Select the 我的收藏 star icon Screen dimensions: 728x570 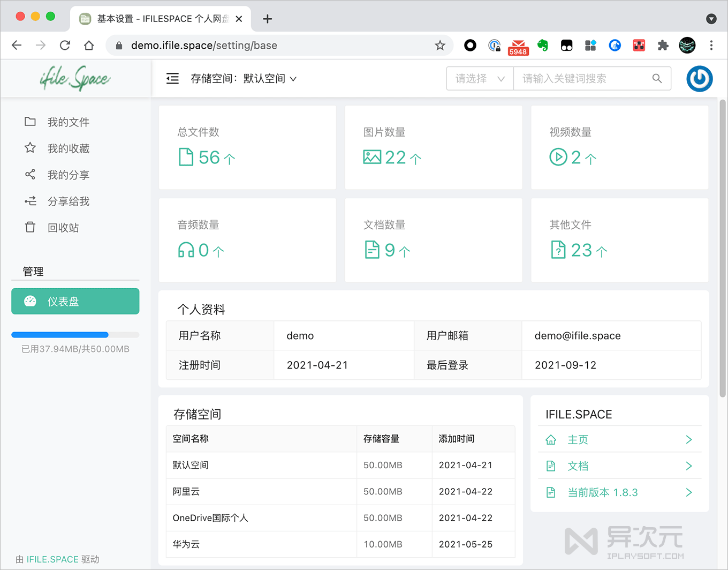click(30, 148)
